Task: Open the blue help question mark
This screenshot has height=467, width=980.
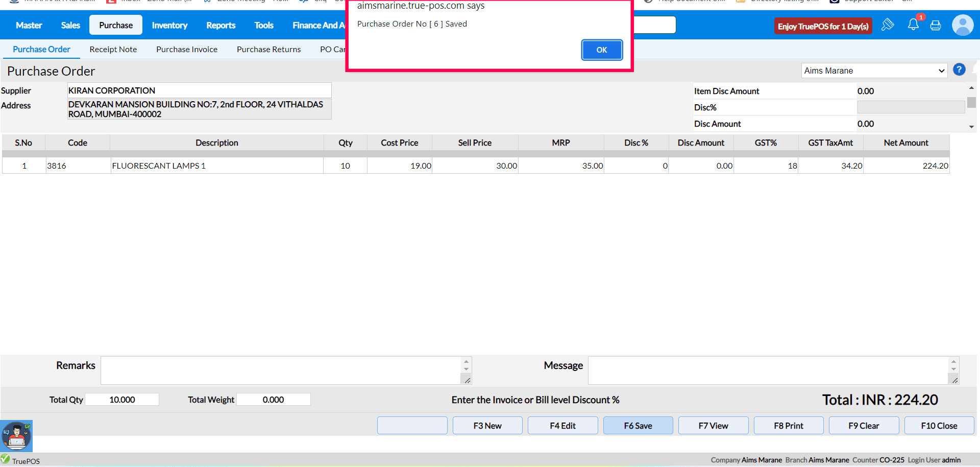Action: pos(959,69)
